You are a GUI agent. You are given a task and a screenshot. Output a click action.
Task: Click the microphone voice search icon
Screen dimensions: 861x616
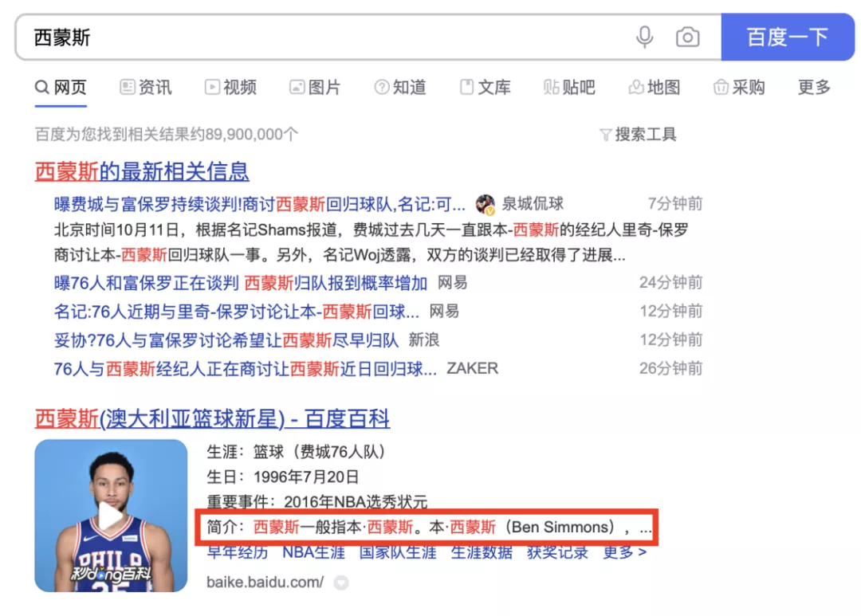[x=645, y=37]
